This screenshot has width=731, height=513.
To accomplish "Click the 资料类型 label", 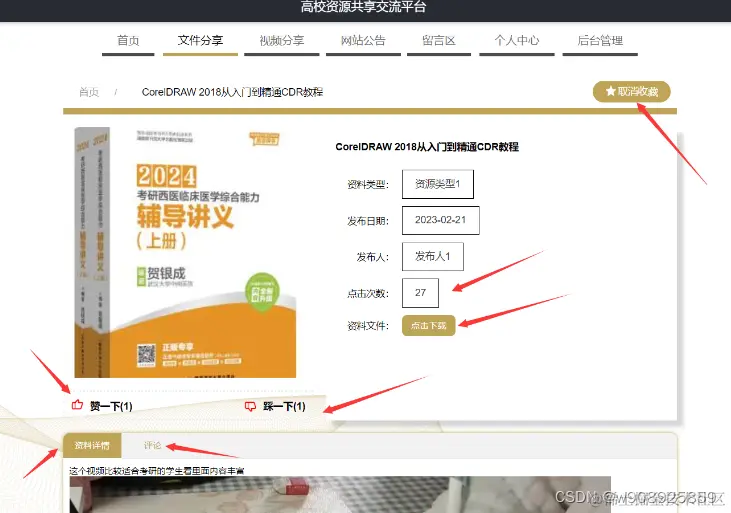I will coord(368,185).
